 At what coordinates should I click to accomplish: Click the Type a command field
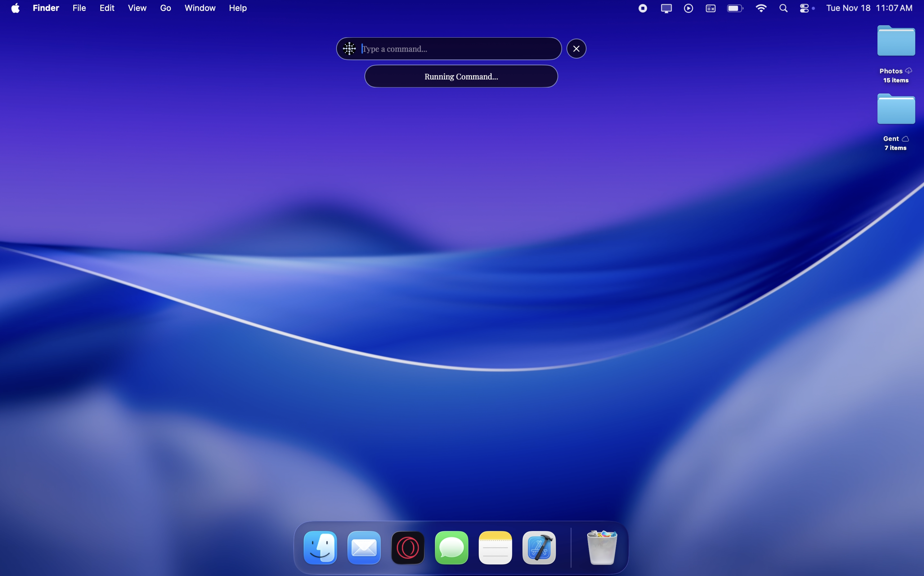click(457, 49)
